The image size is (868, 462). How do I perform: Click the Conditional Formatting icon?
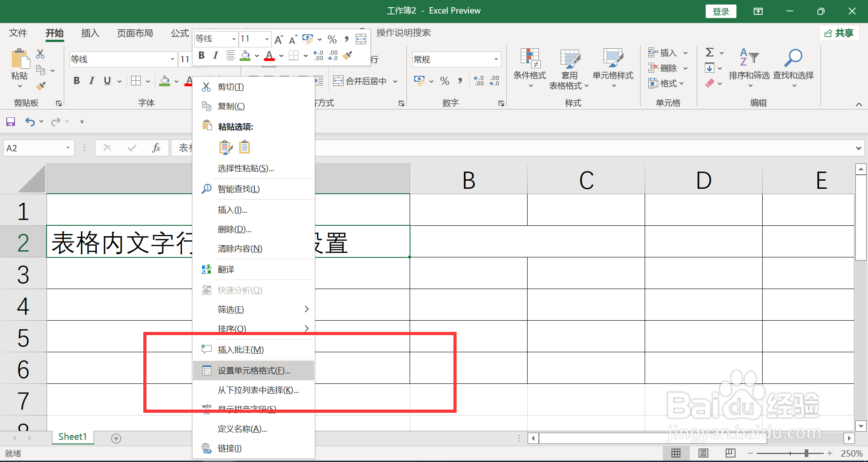click(x=530, y=58)
